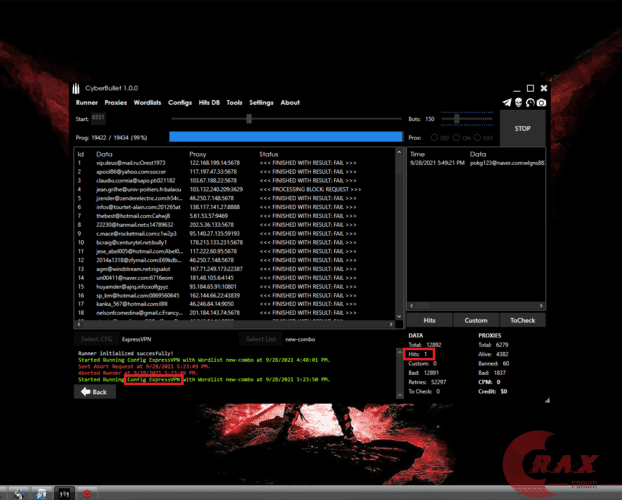
Task: Click the hits panel scroll left arrow
Action: 411,306
